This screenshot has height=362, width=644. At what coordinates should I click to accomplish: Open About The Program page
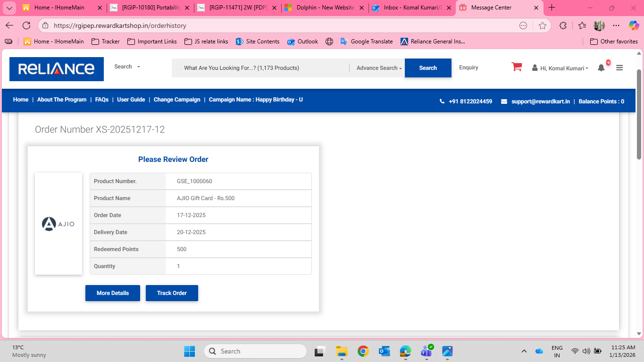click(x=62, y=100)
